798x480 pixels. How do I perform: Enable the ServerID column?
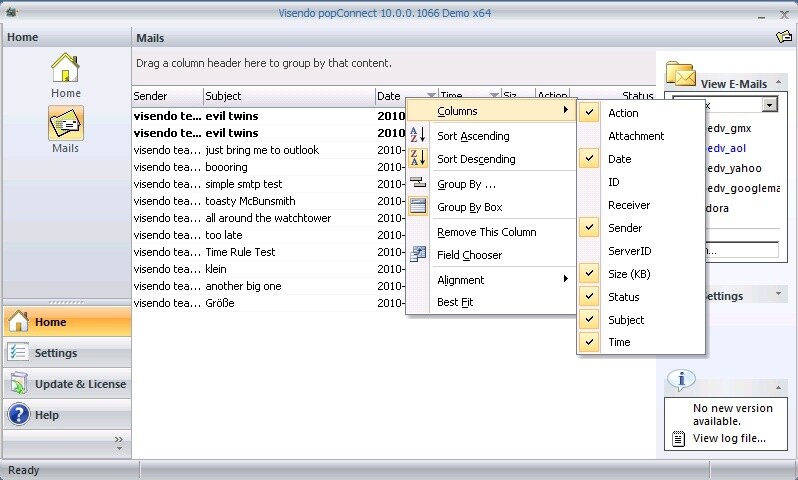point(630,250)
